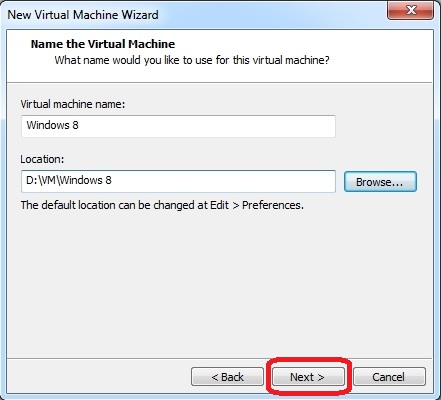Focus the Location path text box
The width and height of the screenshot is (441, 400).
click(178, 181)
